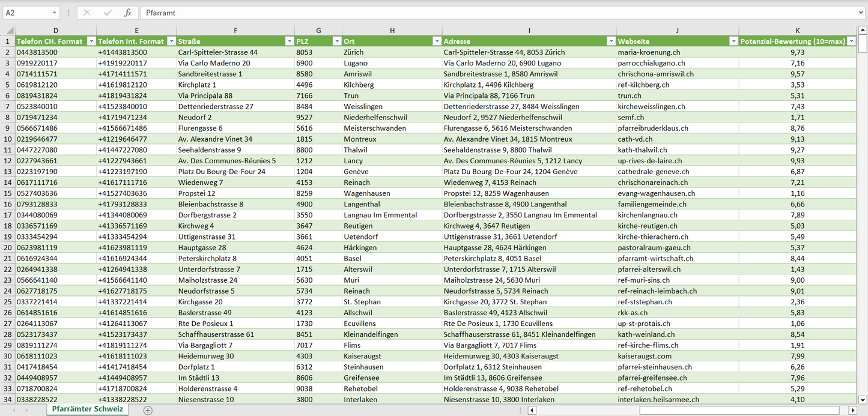Screen dimensions: 868x416
Task: Click the vertical scrollbar up arrow
Action: (x=863, y=31)
